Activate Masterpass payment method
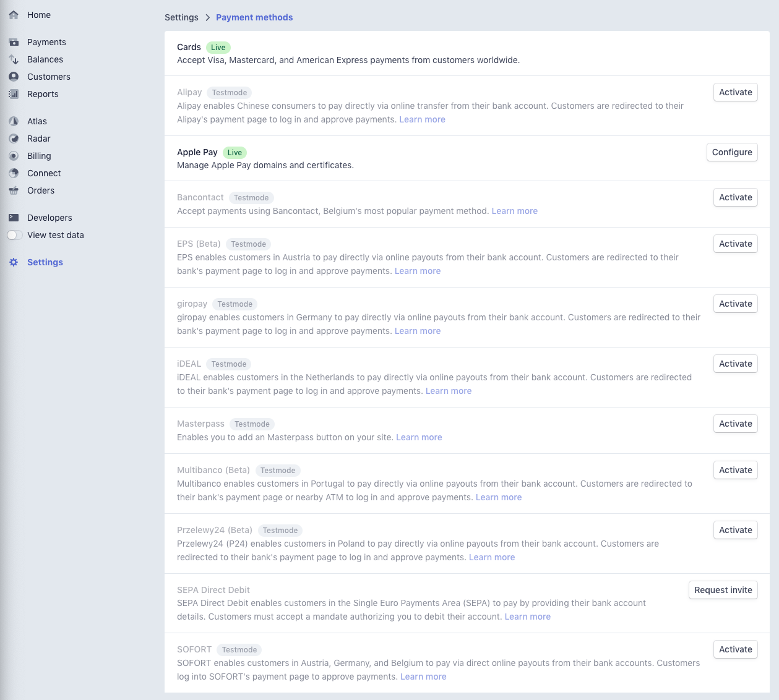This screenshot has width=779, height=700. pyautogui.click(x=736, y=424)
